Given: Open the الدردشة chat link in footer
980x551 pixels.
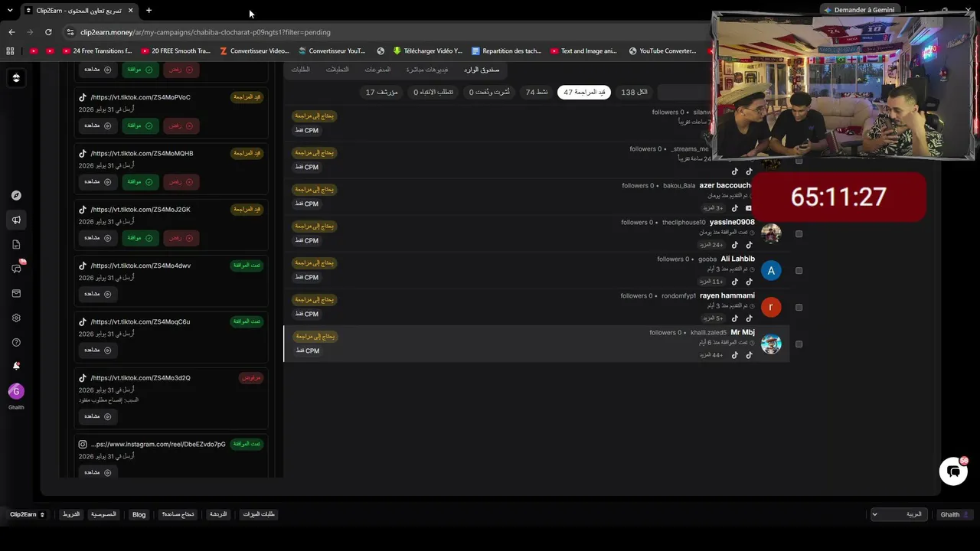Looking at the screenshot, I should tap(218, 514).
